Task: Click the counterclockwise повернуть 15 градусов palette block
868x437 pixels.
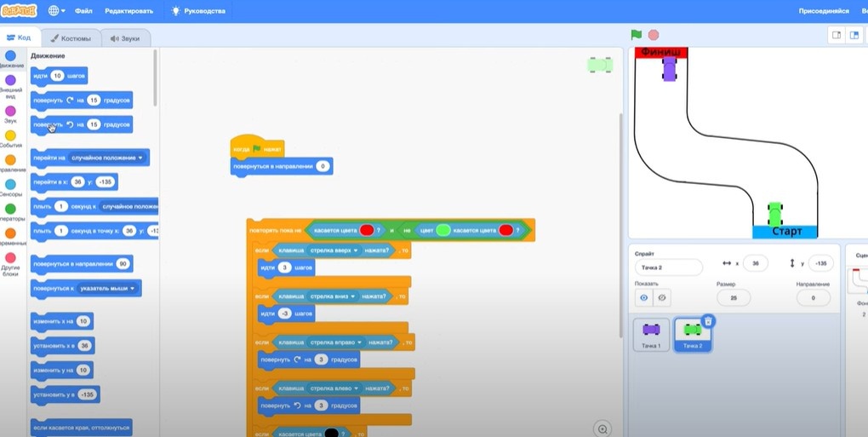Action: pos(82,124)
